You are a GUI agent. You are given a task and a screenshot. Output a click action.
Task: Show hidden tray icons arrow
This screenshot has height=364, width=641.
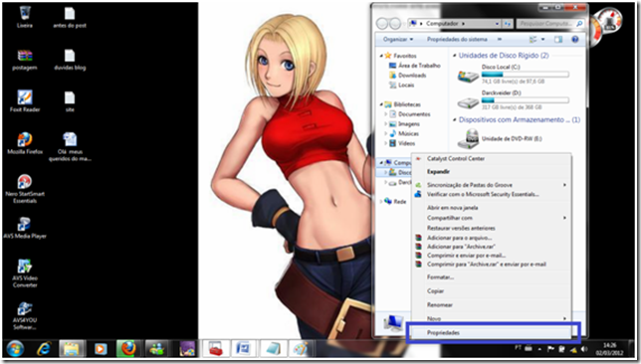(539, 349)
